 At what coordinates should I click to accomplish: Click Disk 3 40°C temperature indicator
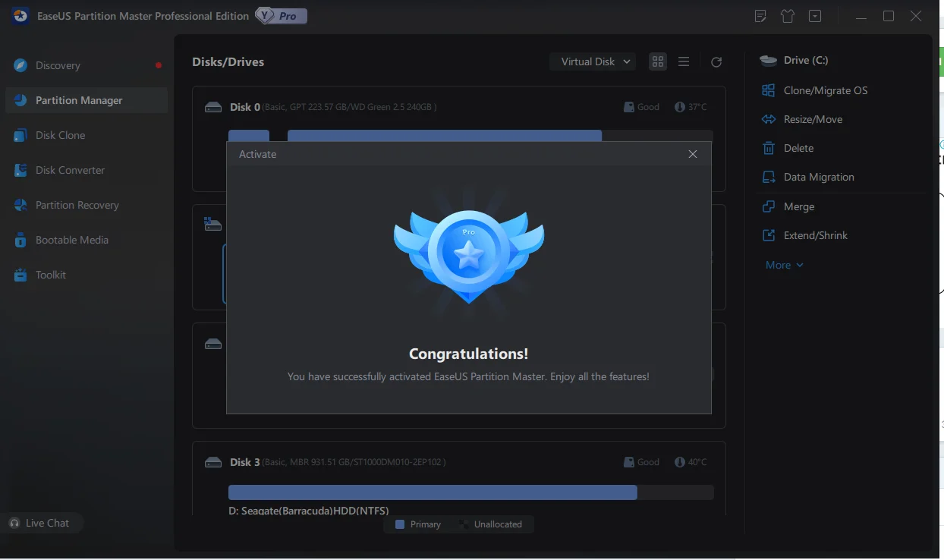pos(691,461)
